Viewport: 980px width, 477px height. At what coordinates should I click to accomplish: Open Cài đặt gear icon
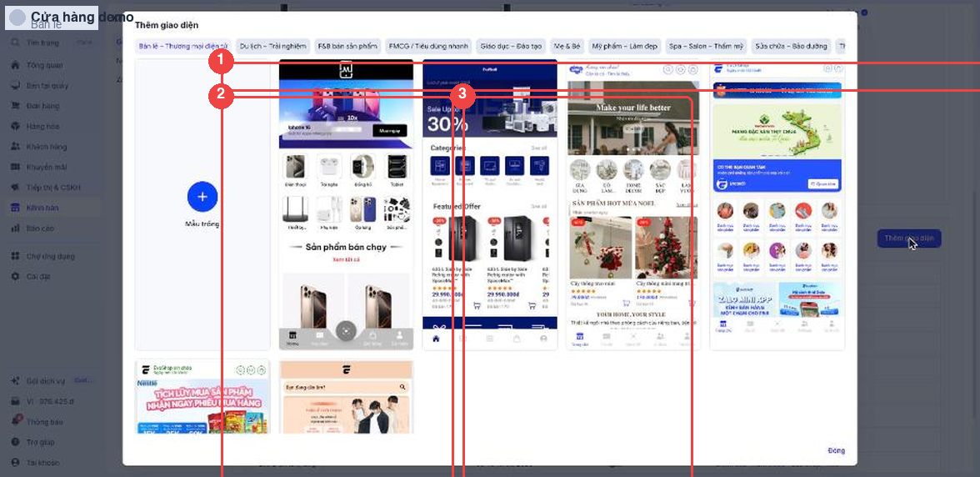[x=15, y=276]
